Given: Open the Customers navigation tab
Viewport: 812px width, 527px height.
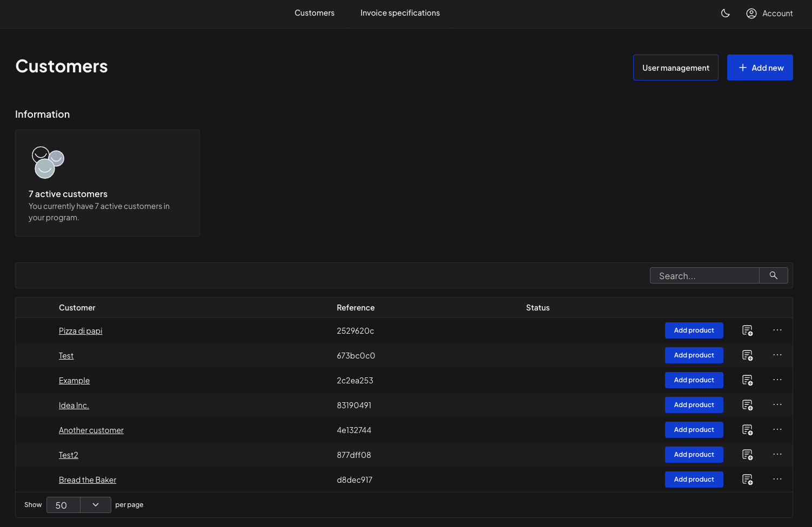Looking at the screenshot, I should [x=314, y=13].
